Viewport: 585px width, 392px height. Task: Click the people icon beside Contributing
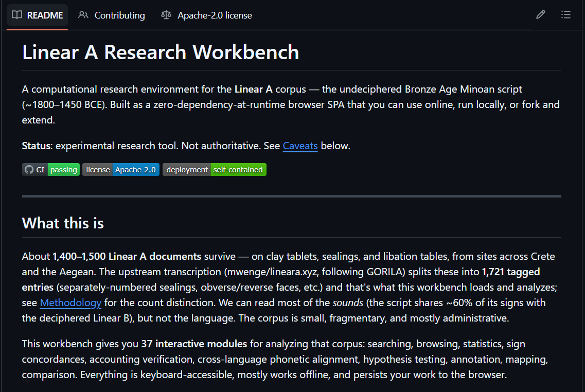(x=83, y=15)
